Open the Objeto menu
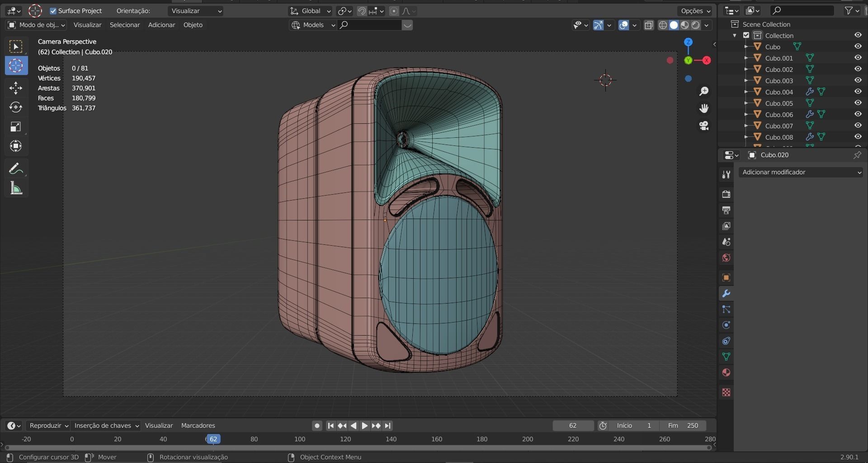868x463 pixels. coord(193,25)
